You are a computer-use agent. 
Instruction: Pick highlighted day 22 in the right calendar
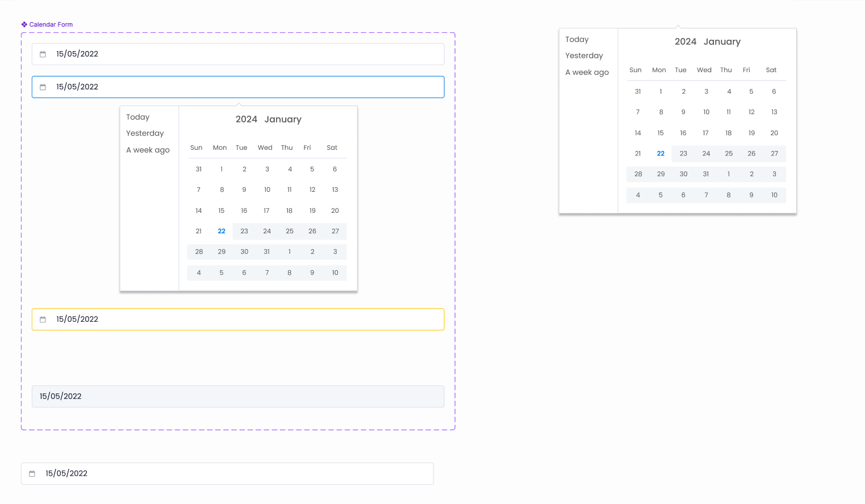[661, 153]
